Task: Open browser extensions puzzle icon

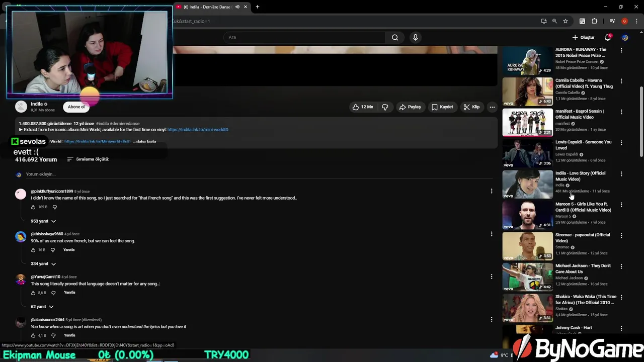Action: [594, 21]
